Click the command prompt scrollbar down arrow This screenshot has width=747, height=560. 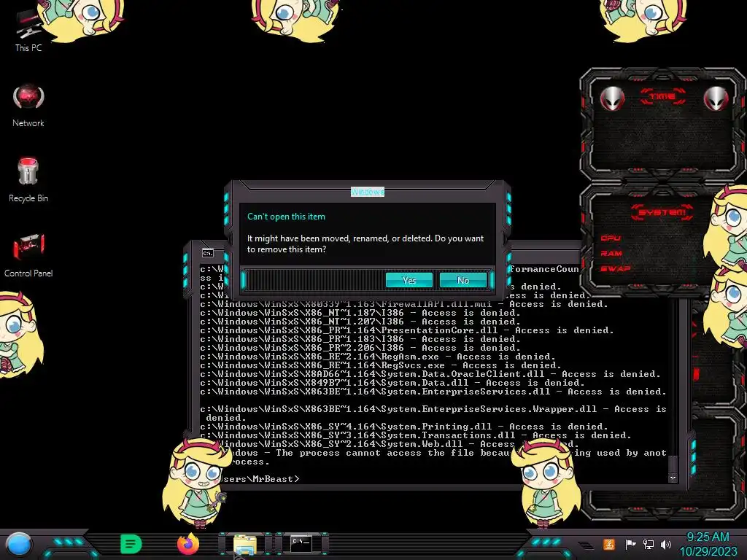pyautogui.click(x=673, y=478)
